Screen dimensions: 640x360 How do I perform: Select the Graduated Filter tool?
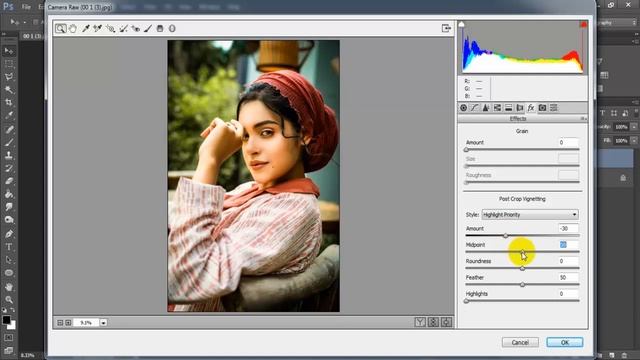tap(160, 28)
